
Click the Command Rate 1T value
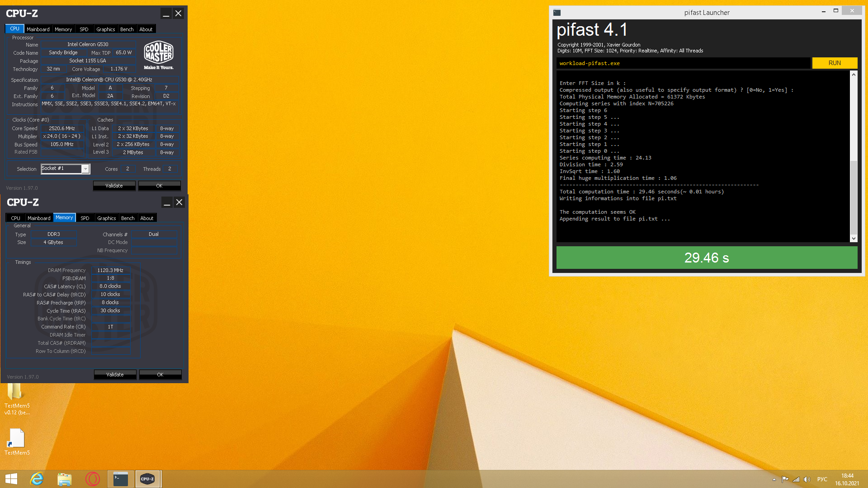(110, 327)
